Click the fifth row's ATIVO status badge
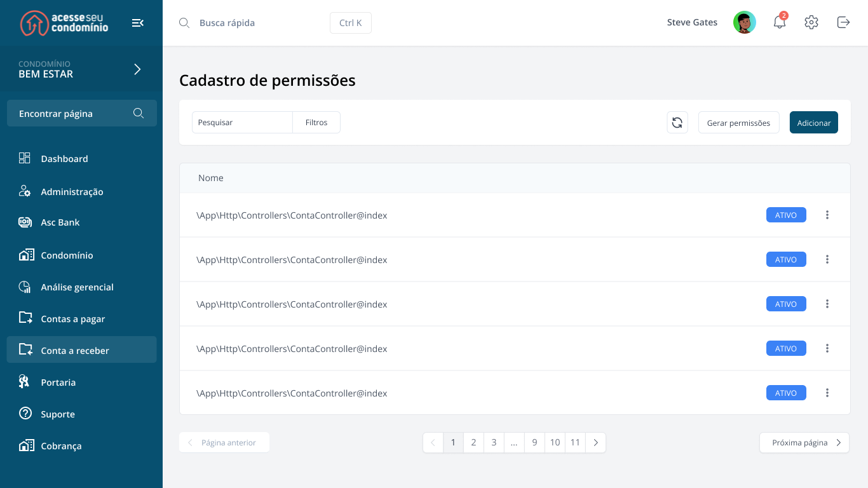The image size is (868, 488). (x=786, y=393)
